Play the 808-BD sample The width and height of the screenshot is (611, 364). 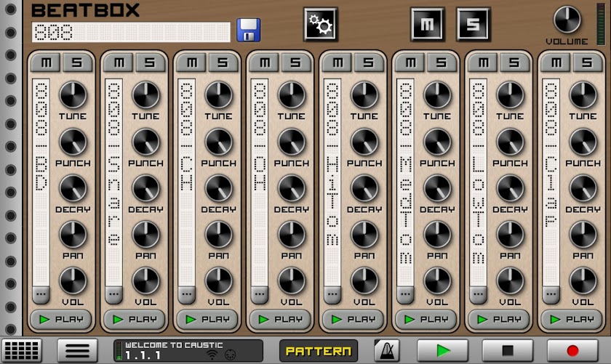click(61, 320)
